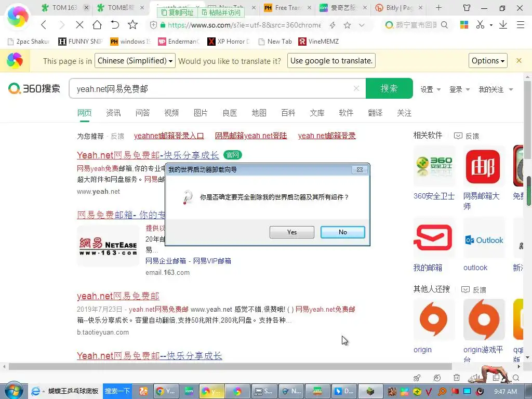Click the lightning speed-mode icon
532x399 pixels.
click(332, 25)
